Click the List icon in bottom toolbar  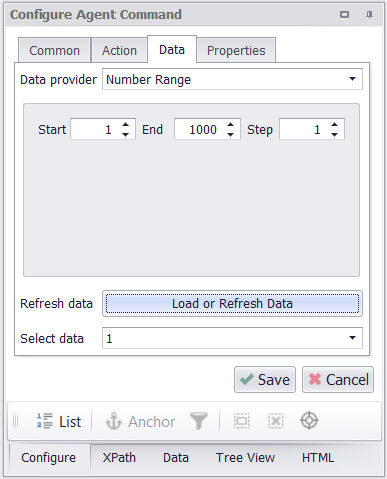click(x=45, y=421)
